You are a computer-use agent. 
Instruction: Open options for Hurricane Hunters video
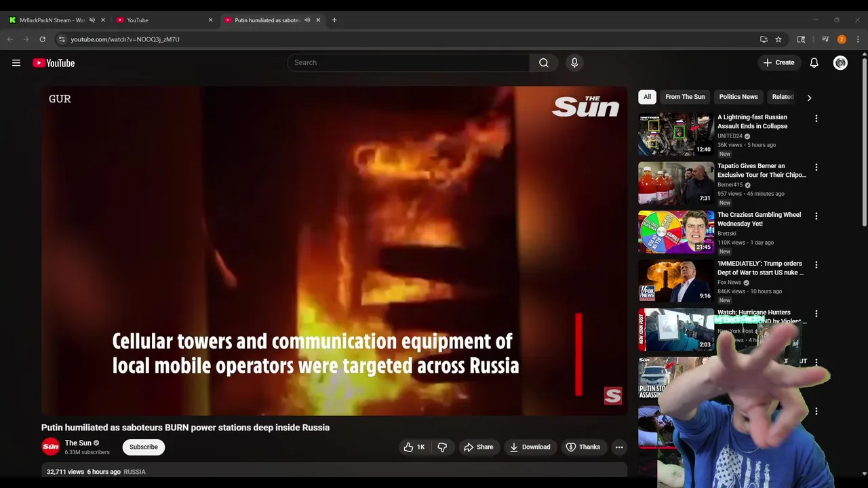point(816,313)
